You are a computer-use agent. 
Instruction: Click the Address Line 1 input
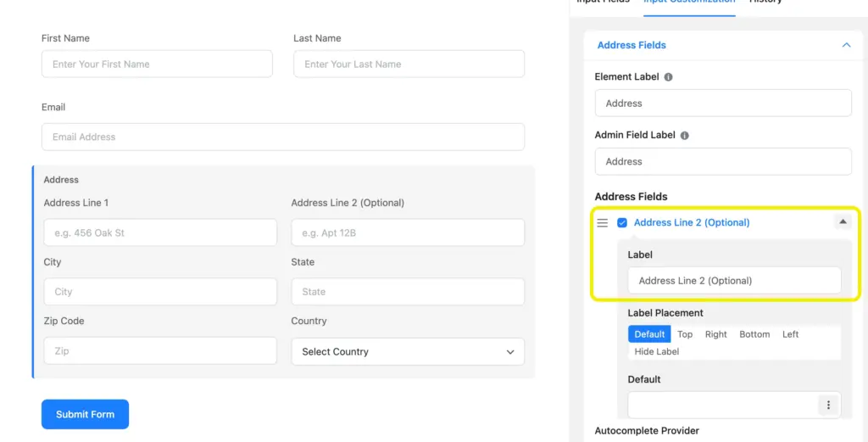click(x=160, y=232)
